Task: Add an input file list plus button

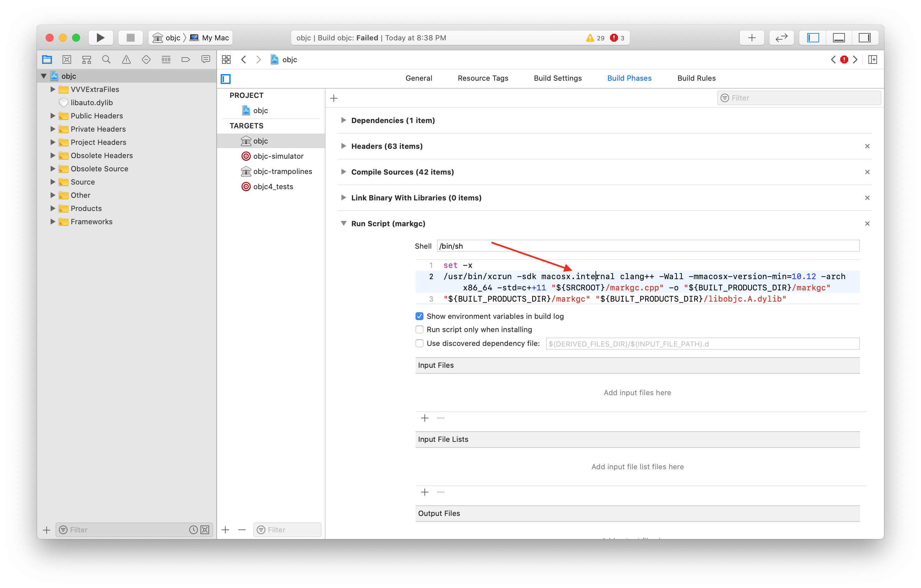Action: (424, 492)
